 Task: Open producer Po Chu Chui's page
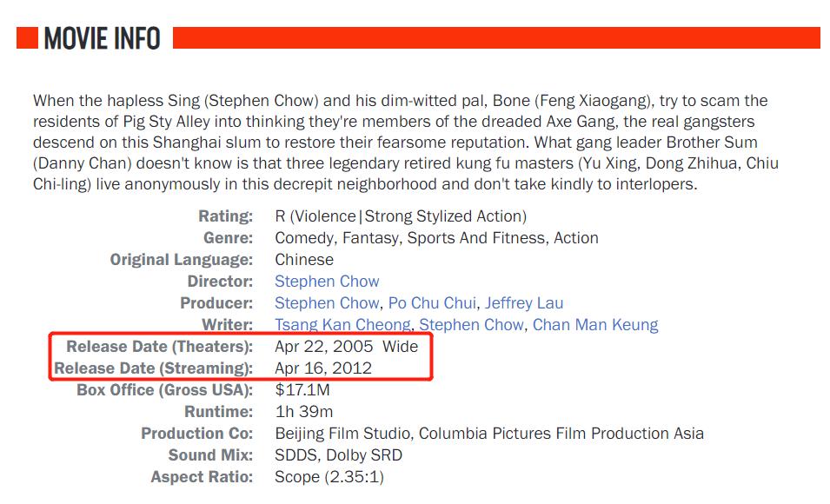click(432, 303)
